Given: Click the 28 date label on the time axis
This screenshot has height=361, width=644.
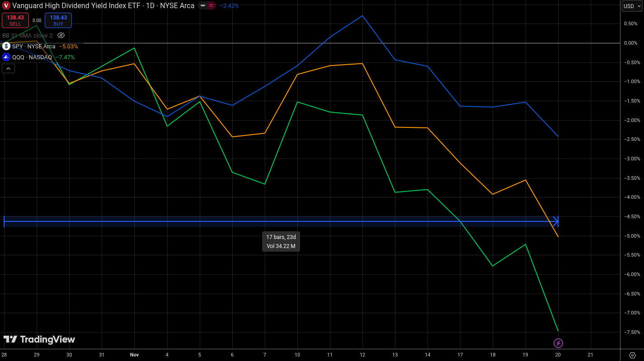Looking at the screenshot, I should tap(4, 355).
